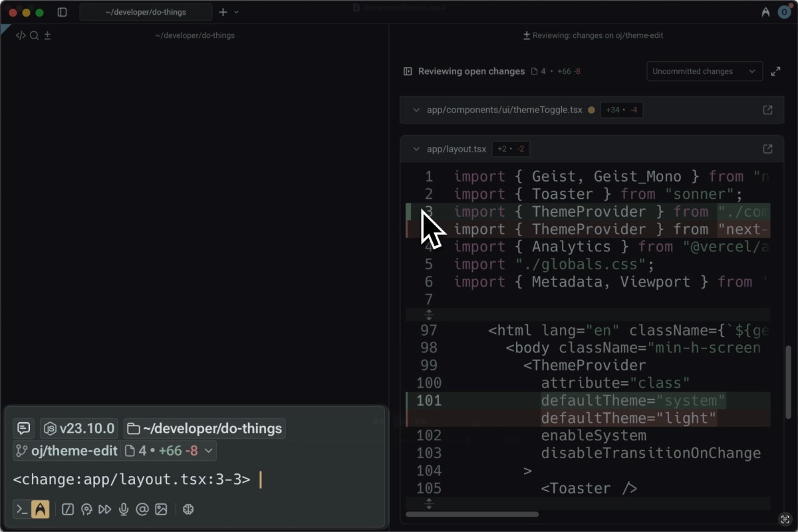Open a new tab with plus button

pyautogui.click(x=223, y=12)
